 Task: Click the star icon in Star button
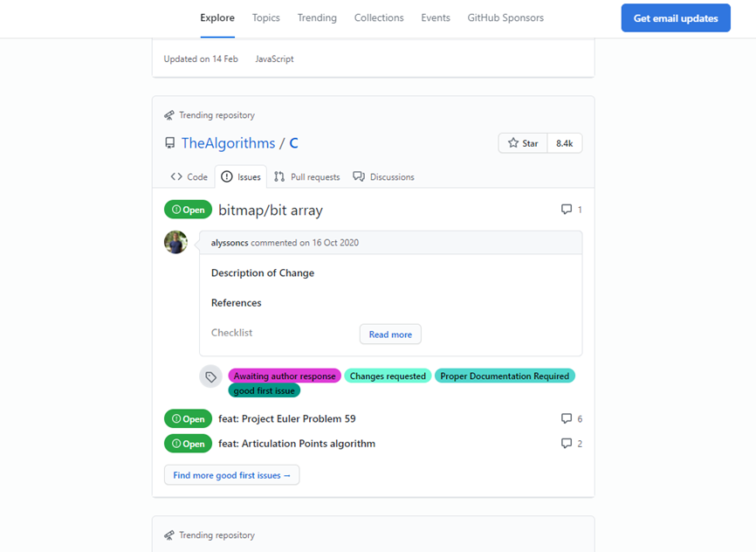point(513,143)
